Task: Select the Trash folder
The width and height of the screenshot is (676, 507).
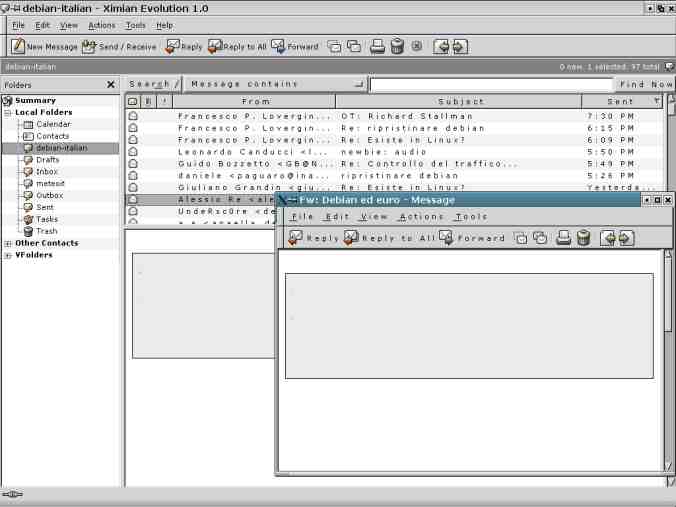Action: [x=46, y=231]
